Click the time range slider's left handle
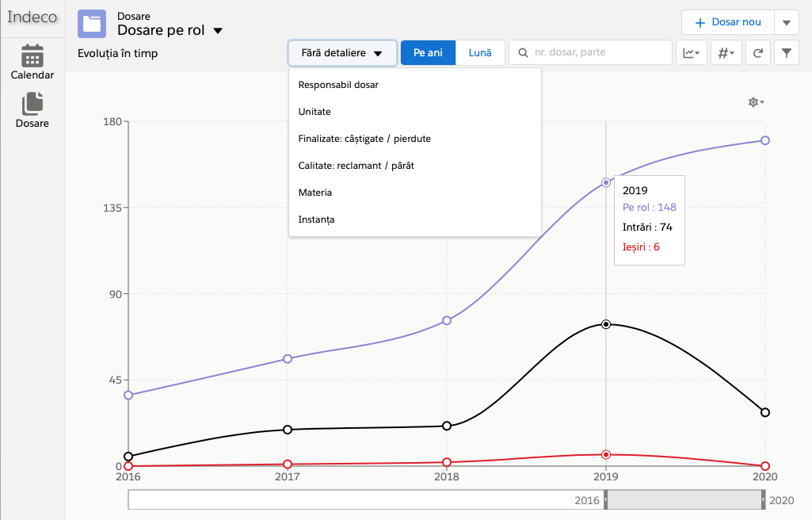 (x=606, y=500)
